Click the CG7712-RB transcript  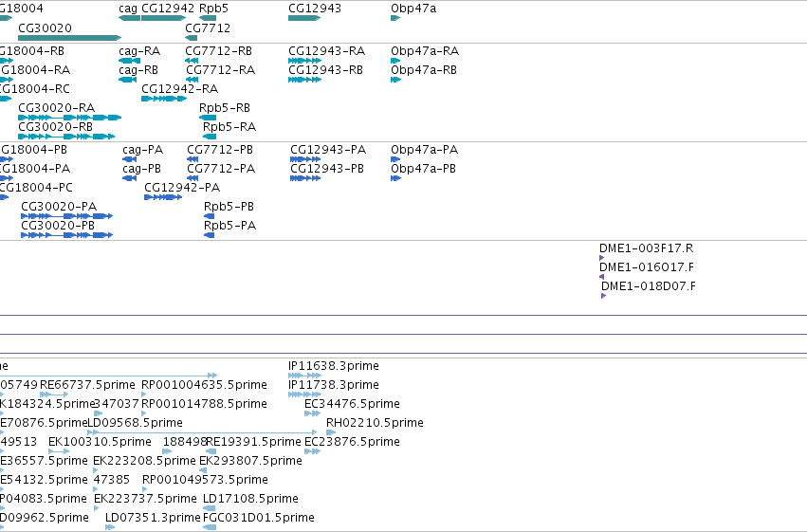tap(192, 61)
